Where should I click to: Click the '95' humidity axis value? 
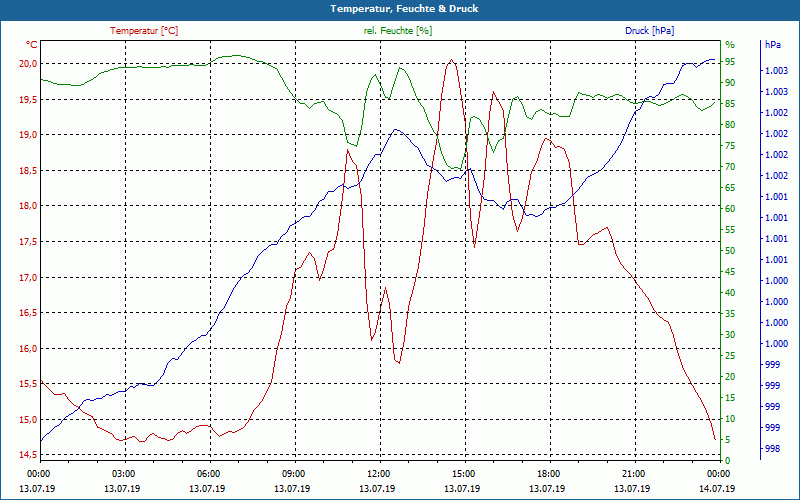pos(730,62)
